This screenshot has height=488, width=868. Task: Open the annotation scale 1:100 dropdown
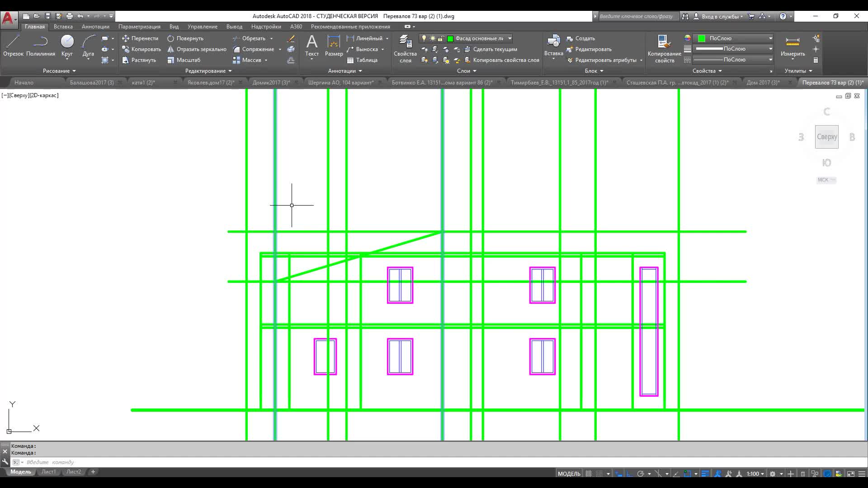[755, 474]
